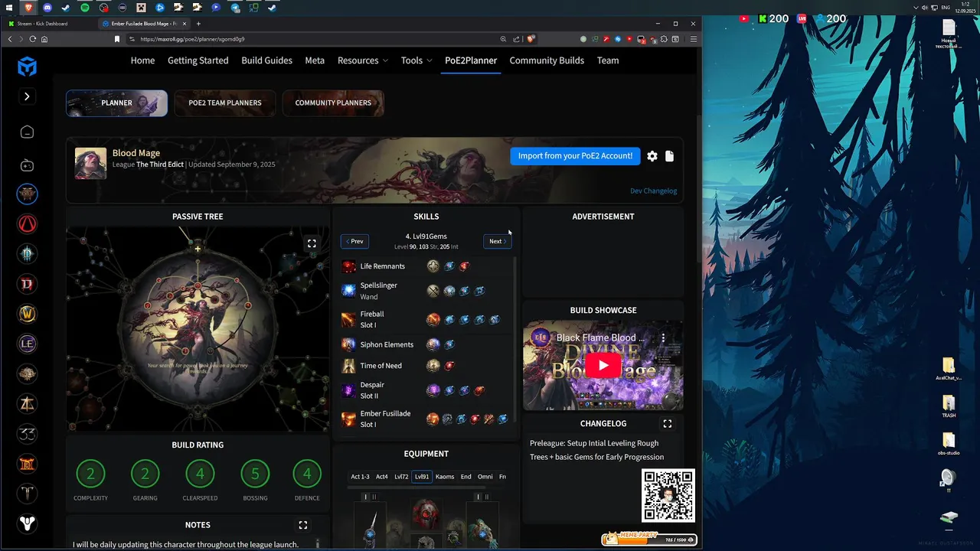Click the document icon next to gear
This screenshot has width=980, height=551.
pos(669,156)
